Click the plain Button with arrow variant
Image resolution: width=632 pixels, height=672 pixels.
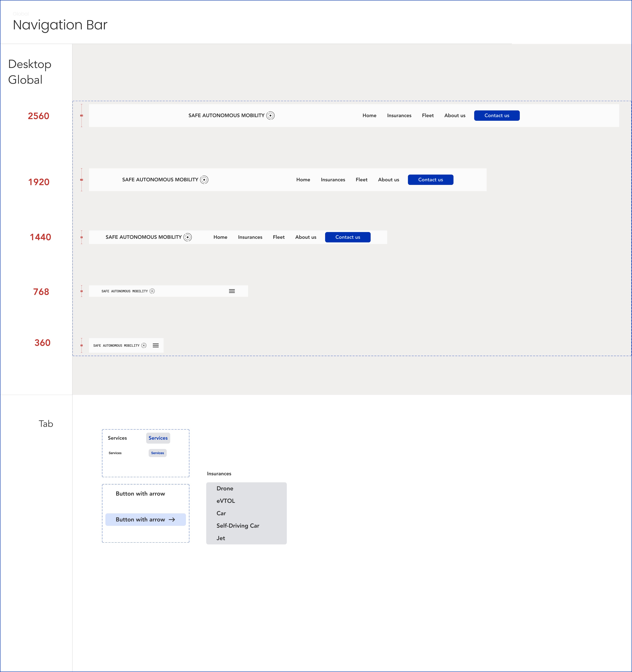[140, 493]
